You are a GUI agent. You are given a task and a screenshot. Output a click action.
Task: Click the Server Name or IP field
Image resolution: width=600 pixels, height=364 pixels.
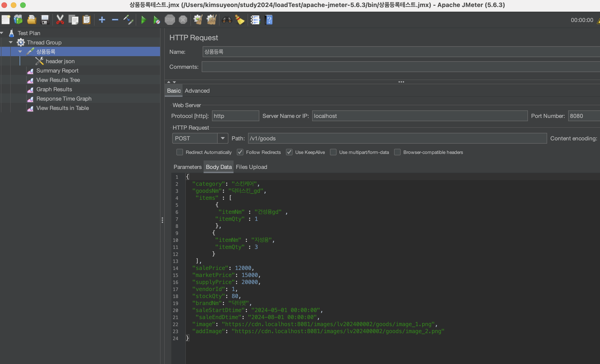(x=420, y=116)
